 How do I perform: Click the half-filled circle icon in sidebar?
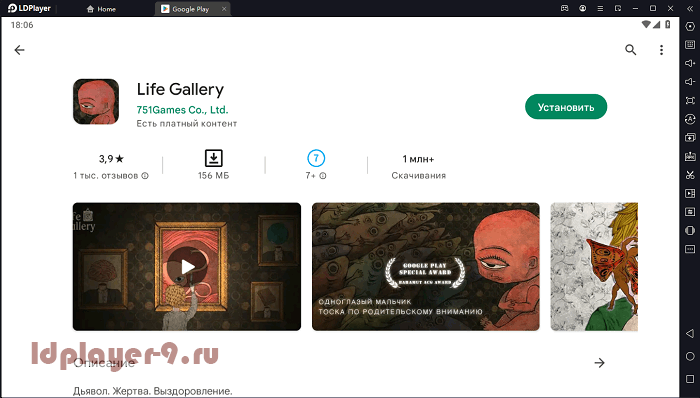click(690, 231)
